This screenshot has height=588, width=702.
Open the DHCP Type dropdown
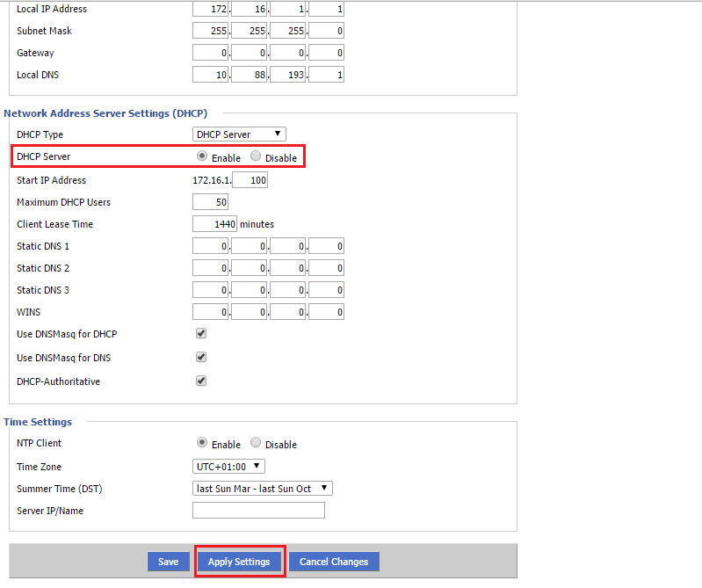tap(239, 134)
